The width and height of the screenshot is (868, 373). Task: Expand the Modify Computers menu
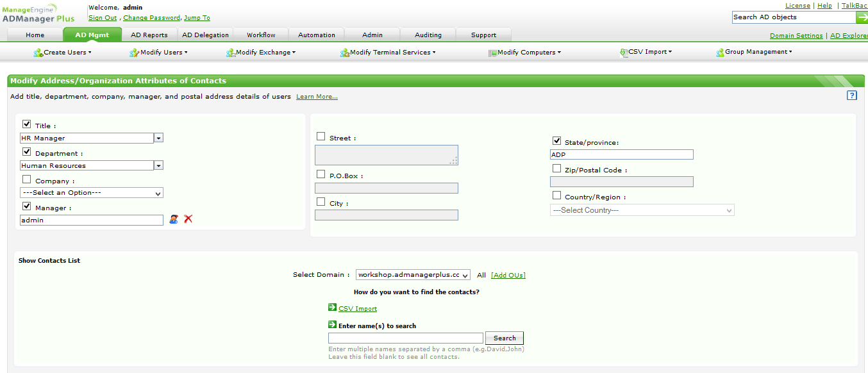pyautogui.click(x=529, y=53)
